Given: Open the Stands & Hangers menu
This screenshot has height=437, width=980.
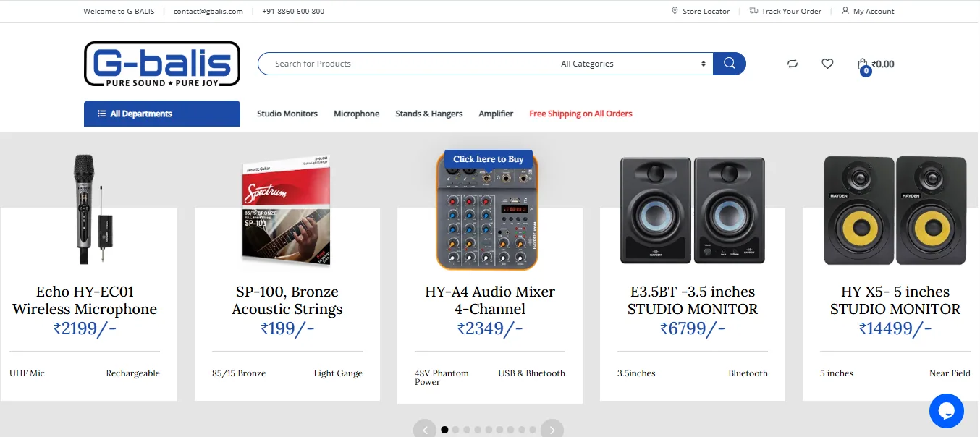Looking at the screenshot, I should click(429, 114).
